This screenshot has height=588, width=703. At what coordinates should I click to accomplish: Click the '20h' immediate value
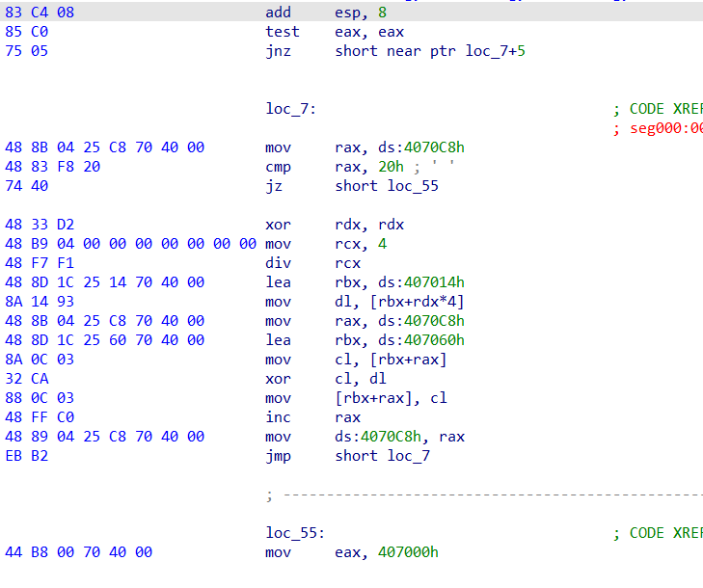pos(391,167)
